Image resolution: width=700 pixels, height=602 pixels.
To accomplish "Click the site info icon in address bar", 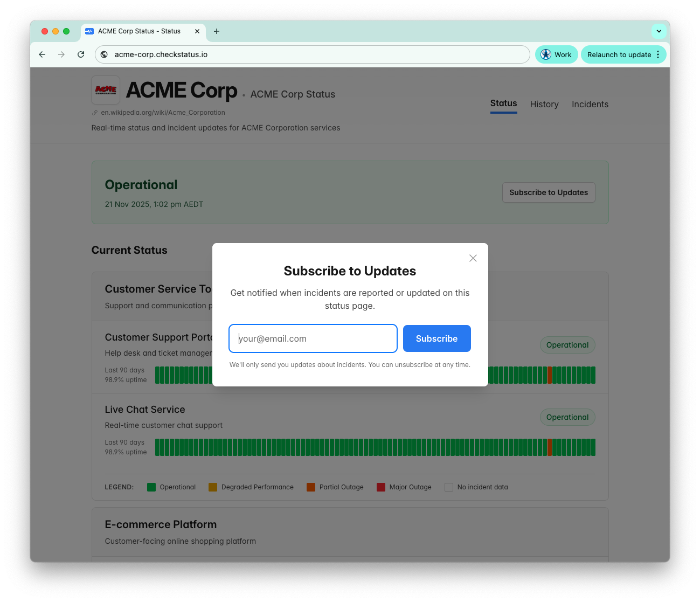I will [105, 54].
